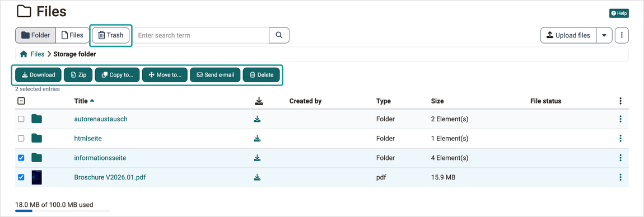The width and height of the screenshot is (644, 217).
Task: Expand the Upload files dropdown arrow
Action: pyautogui.click(x=604, y=35)
